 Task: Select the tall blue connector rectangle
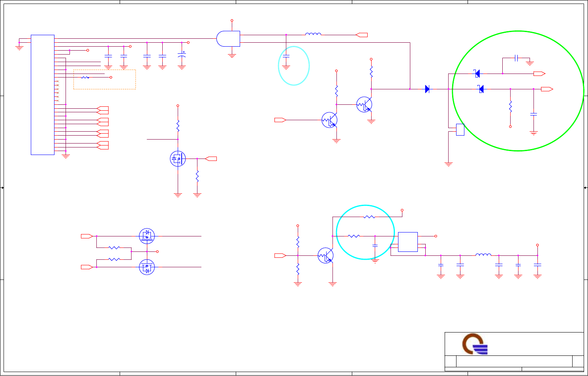(x=43, y=95)
